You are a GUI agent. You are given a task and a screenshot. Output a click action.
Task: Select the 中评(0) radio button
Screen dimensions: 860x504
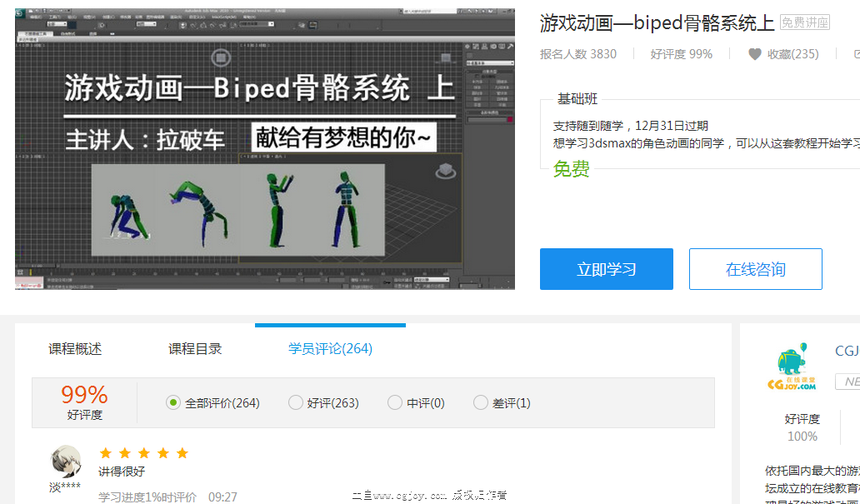(395, 403)
